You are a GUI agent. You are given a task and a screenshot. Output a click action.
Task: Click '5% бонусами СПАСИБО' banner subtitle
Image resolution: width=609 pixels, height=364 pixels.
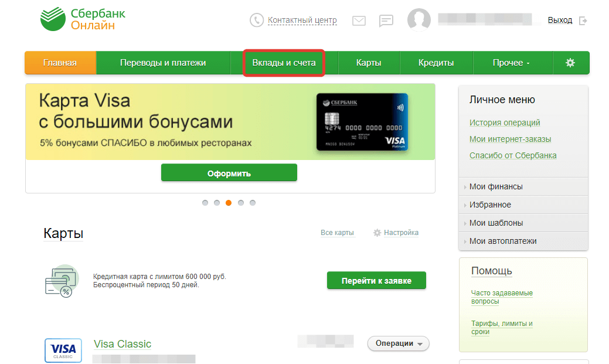(145, 143)
